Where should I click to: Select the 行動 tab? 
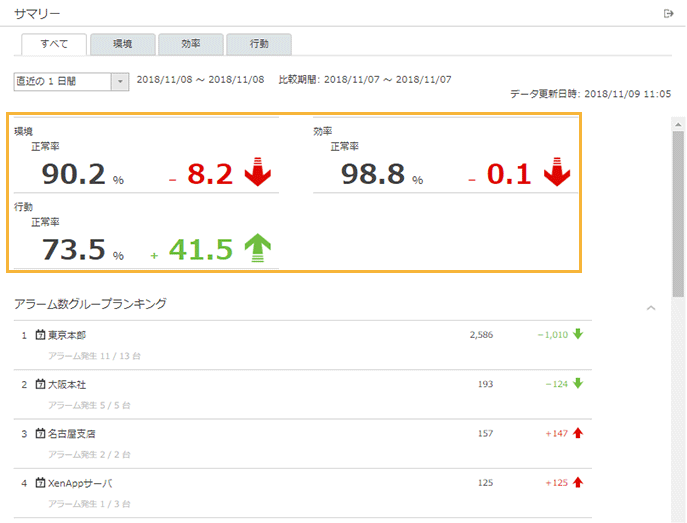pyautogui.click(x=258, y=44)
